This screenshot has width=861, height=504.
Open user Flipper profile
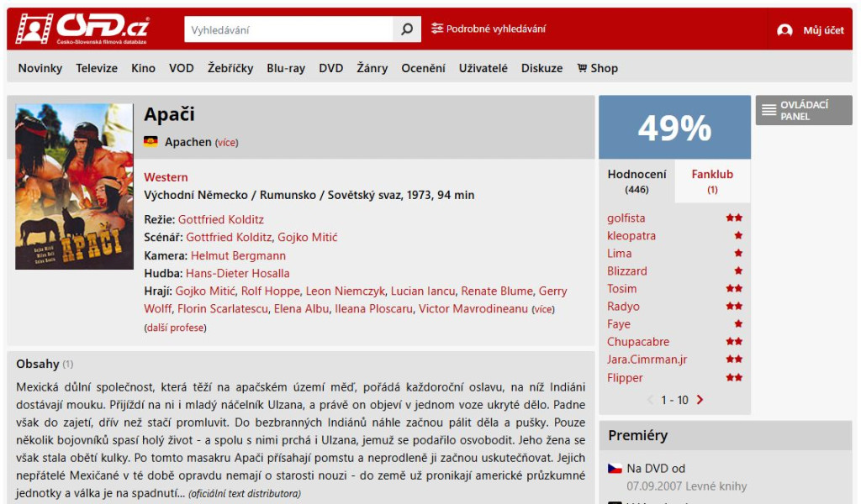pyautogui.click(x=625, y=378)
